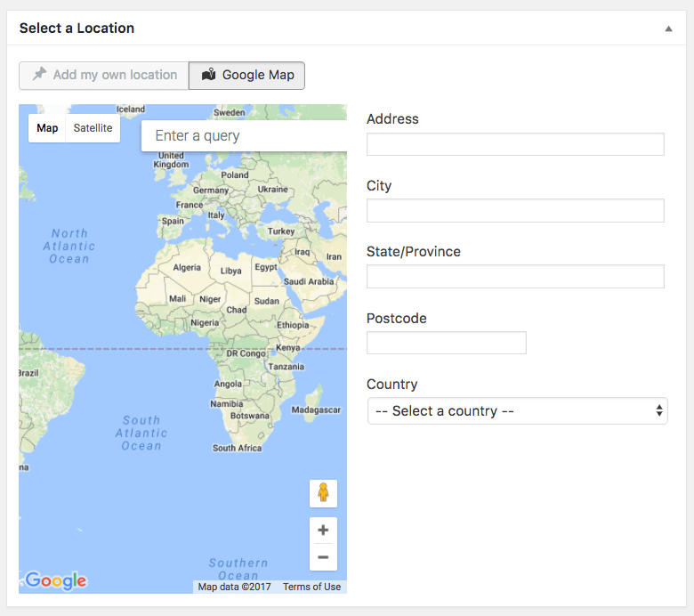Click Germany label on the map
The height and width of the screenshot is (616, 694).
pos(211,190)
